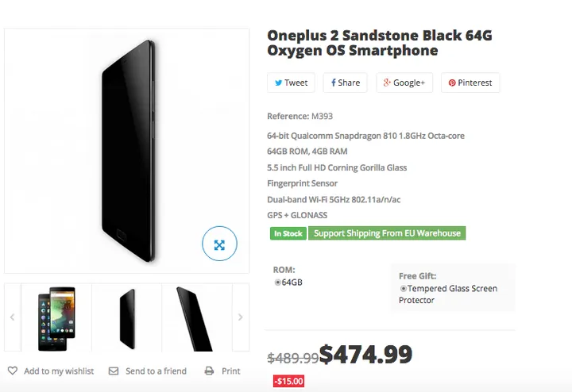Click Send to a friend link
The image size is (572, 392).
[156, 371]
